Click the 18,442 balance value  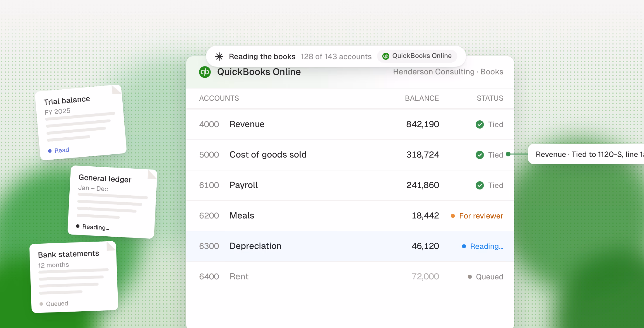click(425, 216)
